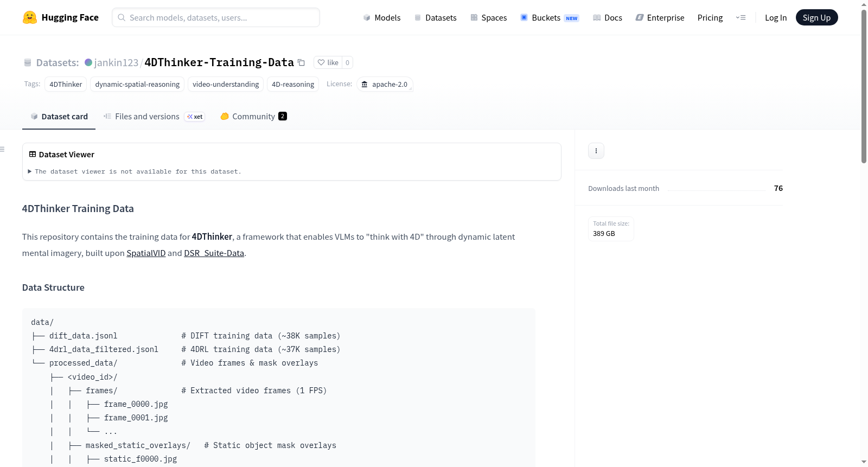Click the Hugging Face logo icon
This screenshot has width=868, height=467.
tap(30, 17)
